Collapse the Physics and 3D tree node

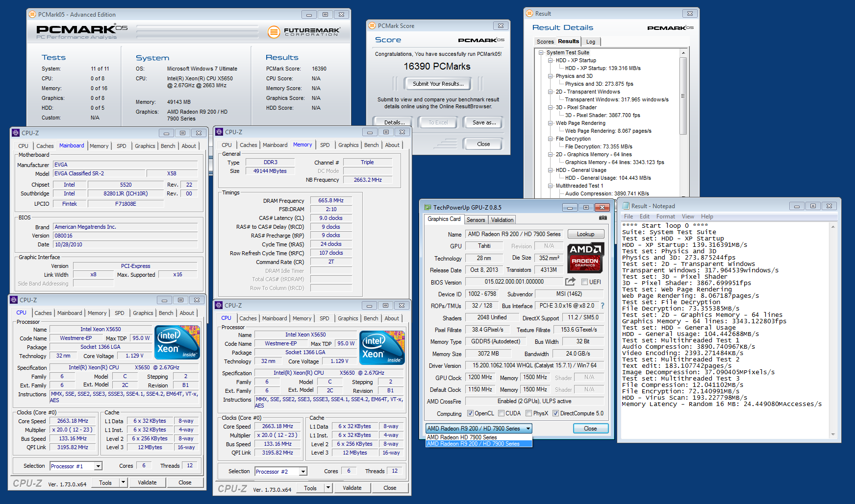coord(551,76)
